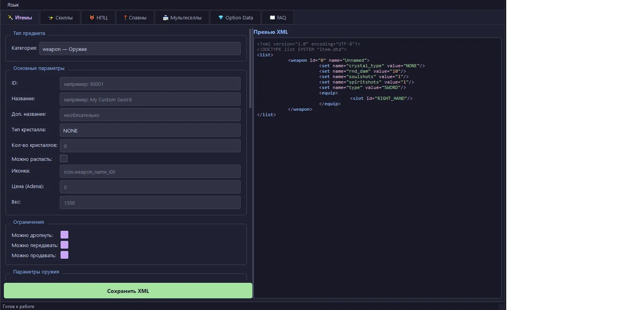Screen dimensions: 644x310
Task: Click into the Название text field
Action: tap(150, 99)
